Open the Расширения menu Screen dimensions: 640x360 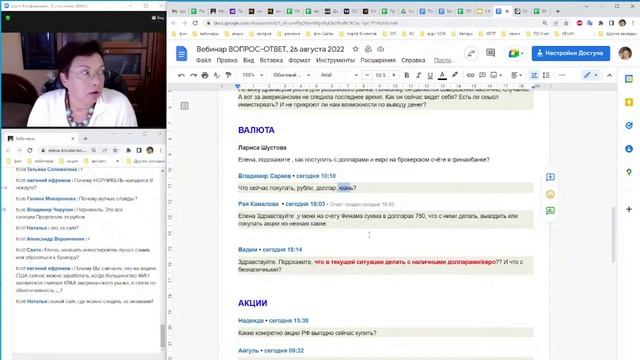[378, 60]
